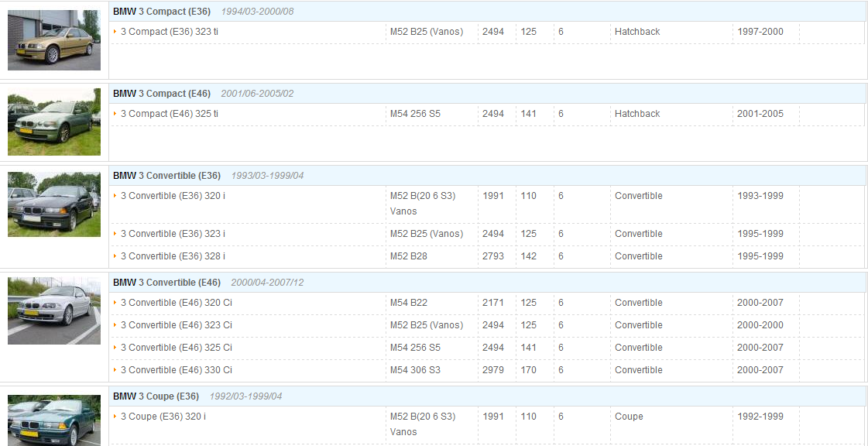Click Convertible cell in 330 Ci row
868x446 pixels.
pos(638,369)
